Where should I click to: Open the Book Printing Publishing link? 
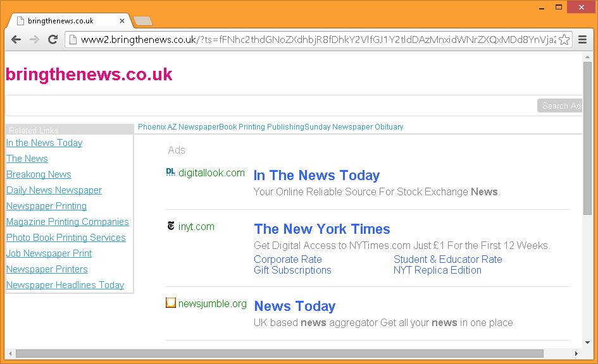[x=261, y=127]
